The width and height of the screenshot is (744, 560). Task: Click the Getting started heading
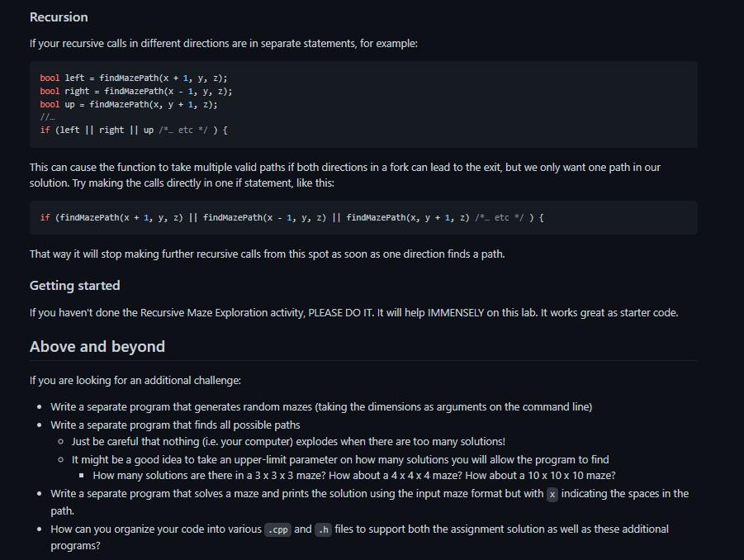(x=74, y=285)
